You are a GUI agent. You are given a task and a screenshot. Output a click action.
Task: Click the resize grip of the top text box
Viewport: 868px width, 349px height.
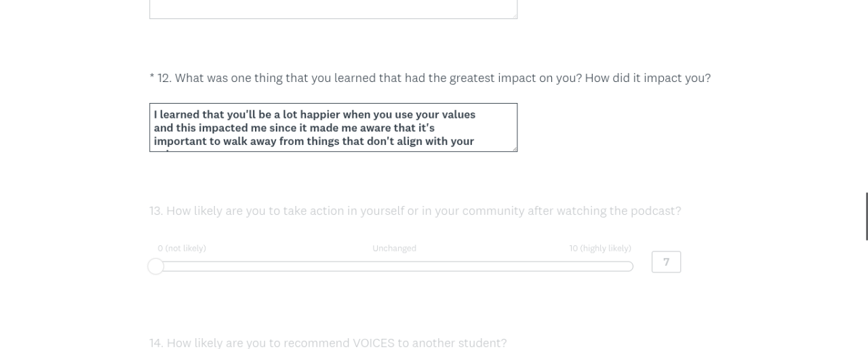point(514,15)
